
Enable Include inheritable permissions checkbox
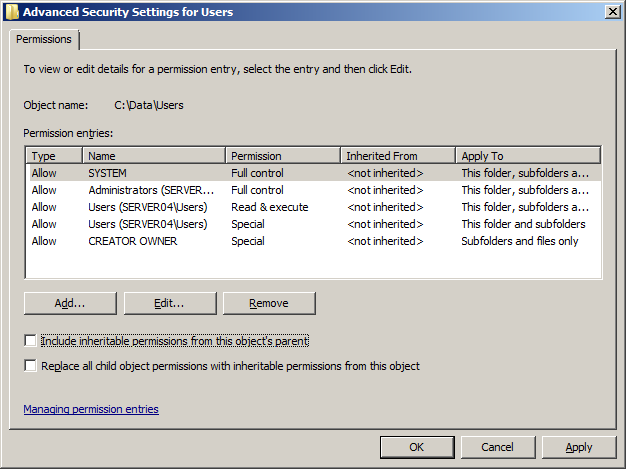[30, 341]
